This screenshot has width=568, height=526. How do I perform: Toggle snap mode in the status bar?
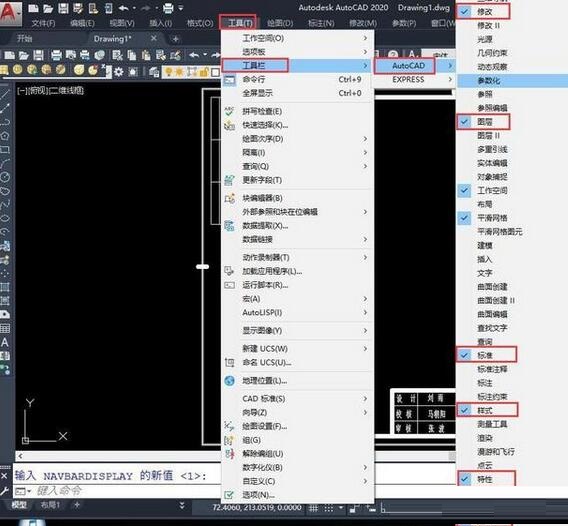(x=329, y=509)
